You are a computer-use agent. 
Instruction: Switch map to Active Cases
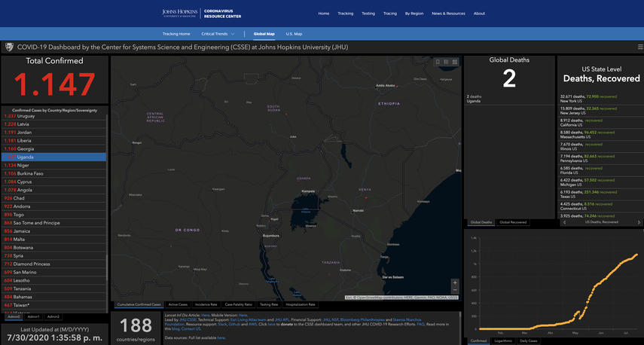178,305
